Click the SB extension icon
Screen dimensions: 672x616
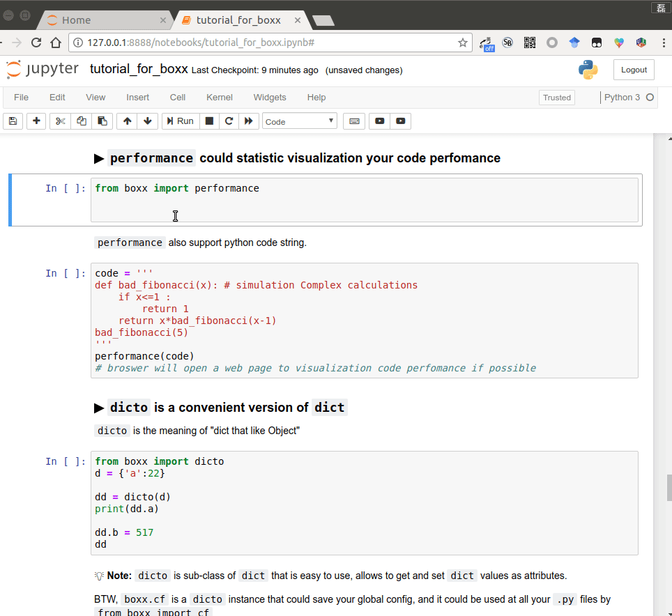click(507, 43)
